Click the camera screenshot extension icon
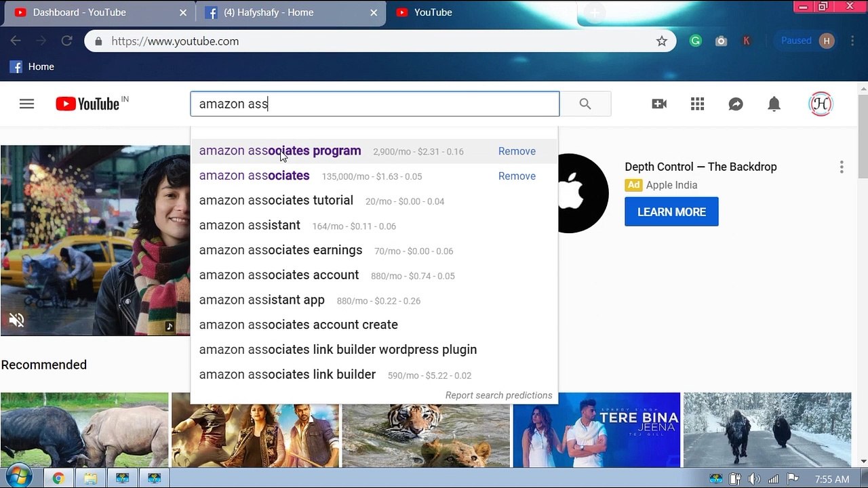The height and width of the screenshot is (488, 868). point(721,41)
